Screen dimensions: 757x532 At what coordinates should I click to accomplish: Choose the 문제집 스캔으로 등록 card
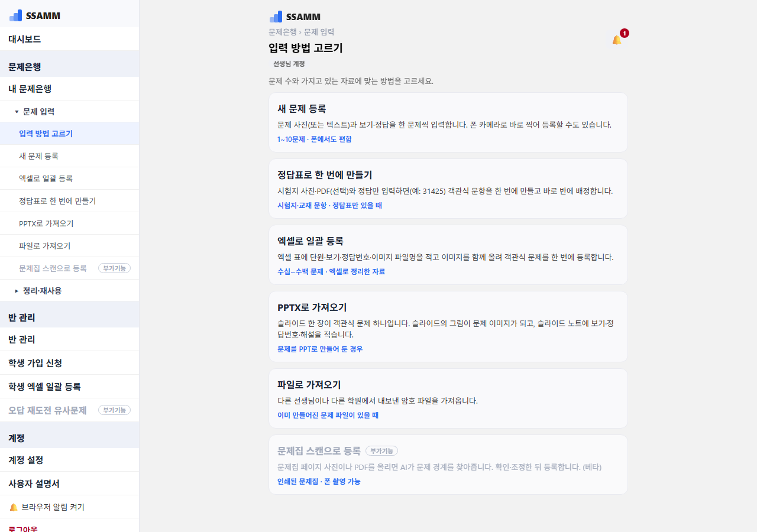pyautogui.click(x=448, y=465)
